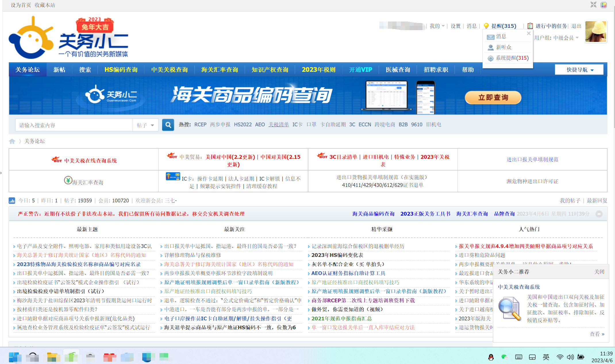Image resolution: width=615 pixels, height=364 pixels.
Task: Open the 海关汇率查询 nav tab
Action: (220, 70)
